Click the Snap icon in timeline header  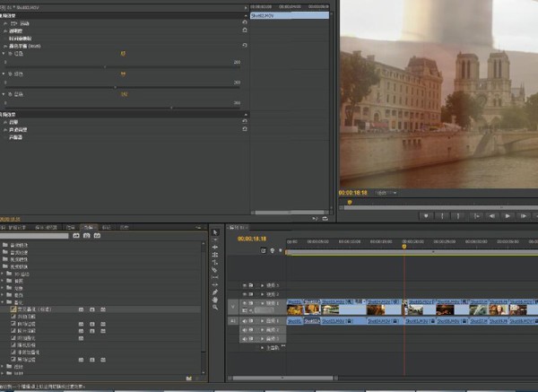(264, 250)
